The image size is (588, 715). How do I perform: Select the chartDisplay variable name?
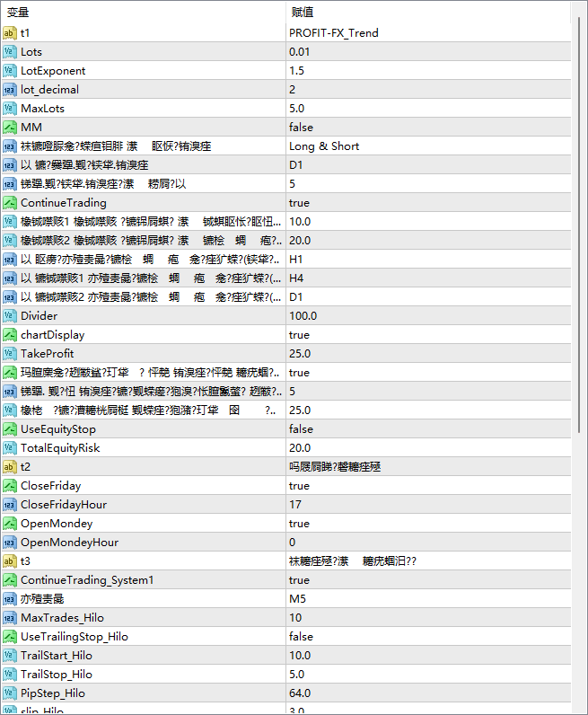coord(52,335)
